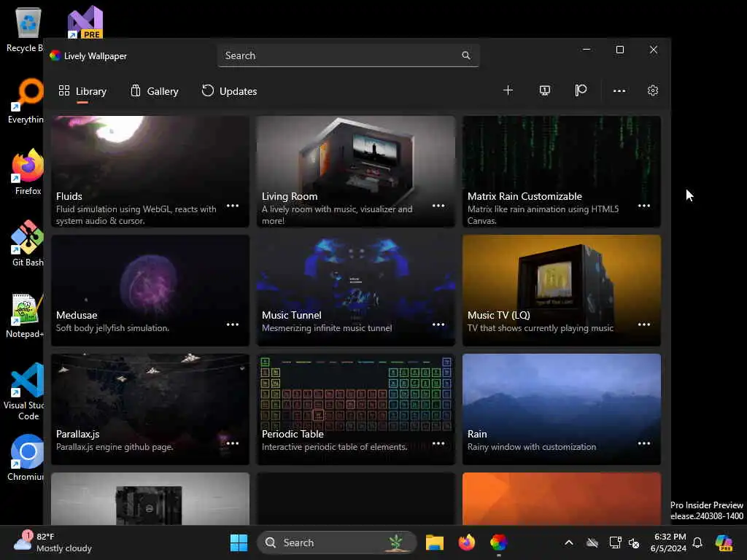The image size is (747, 560).
Task: Select the Medusae jellyfish wallpaper
Action: (150, 290)
